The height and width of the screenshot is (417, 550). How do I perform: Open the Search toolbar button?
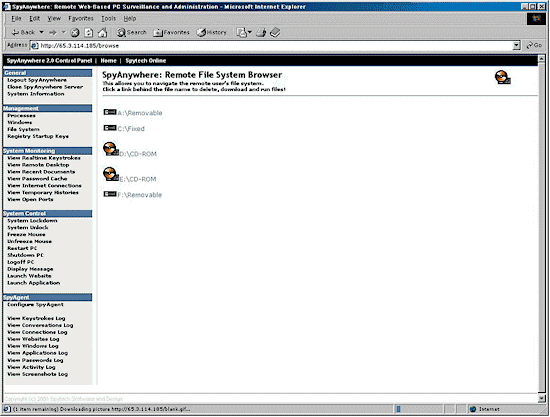pos(132,33)
